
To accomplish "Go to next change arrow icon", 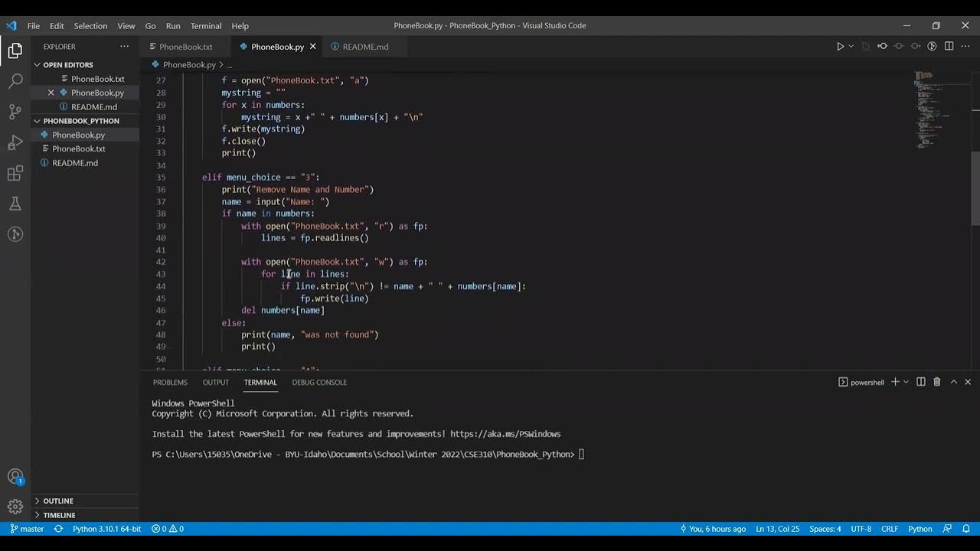I will (x=916, y=47).
